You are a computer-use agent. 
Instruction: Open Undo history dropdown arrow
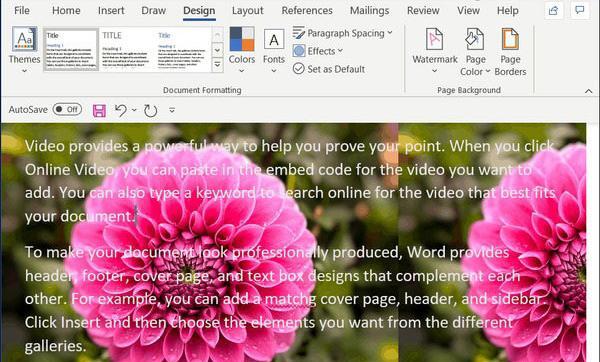coord(134,110)
